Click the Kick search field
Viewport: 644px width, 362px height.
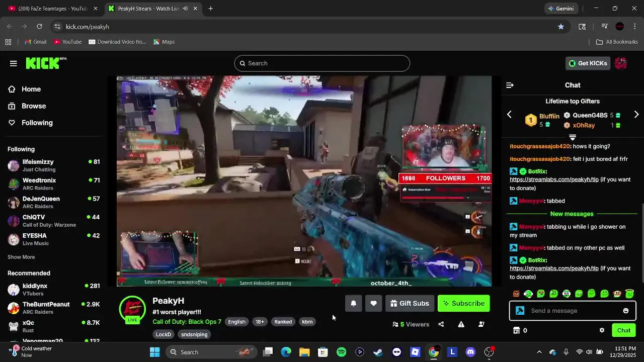(x=322, y=63)
